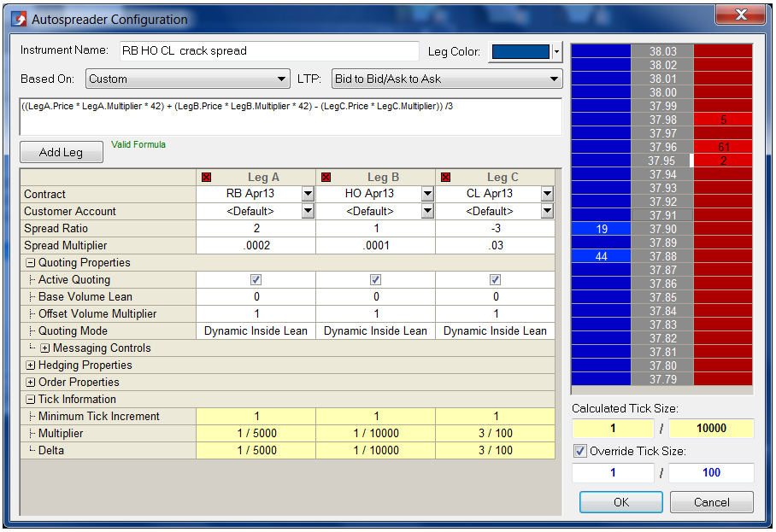
Task: Click the Instrument Name text field
Action: click(267, 51)
